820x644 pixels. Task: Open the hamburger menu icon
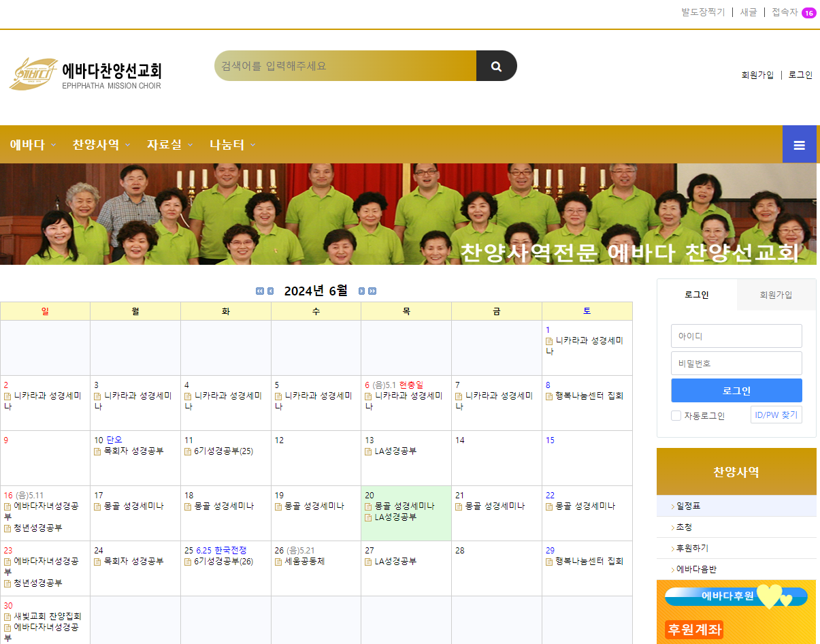point(799,144)
